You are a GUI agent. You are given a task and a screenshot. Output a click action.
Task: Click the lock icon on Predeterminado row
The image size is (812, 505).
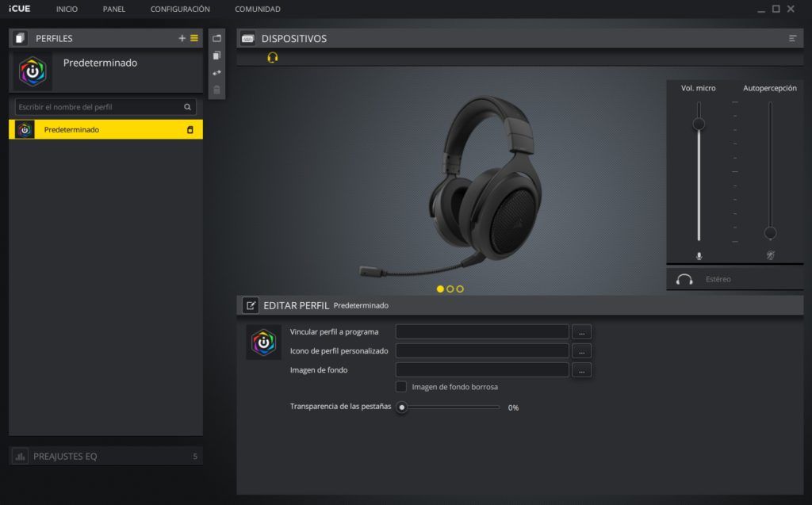pyautogui.click(x=190, y=129)
